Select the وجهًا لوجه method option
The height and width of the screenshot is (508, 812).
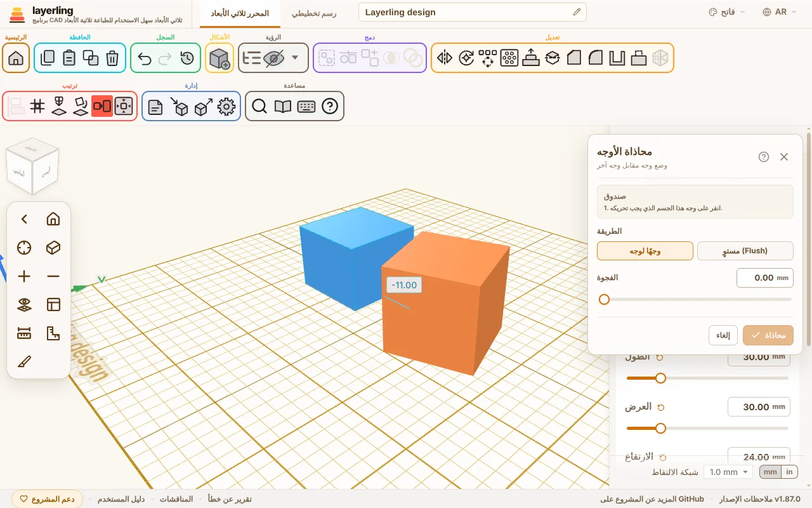[x=645, y=251]
